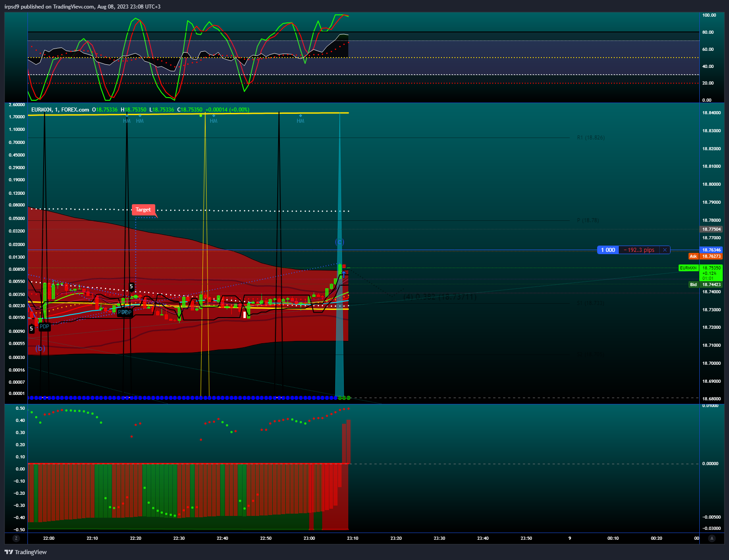Click the TradingView logo
The image size is (729, 560).
pos(26,552)
